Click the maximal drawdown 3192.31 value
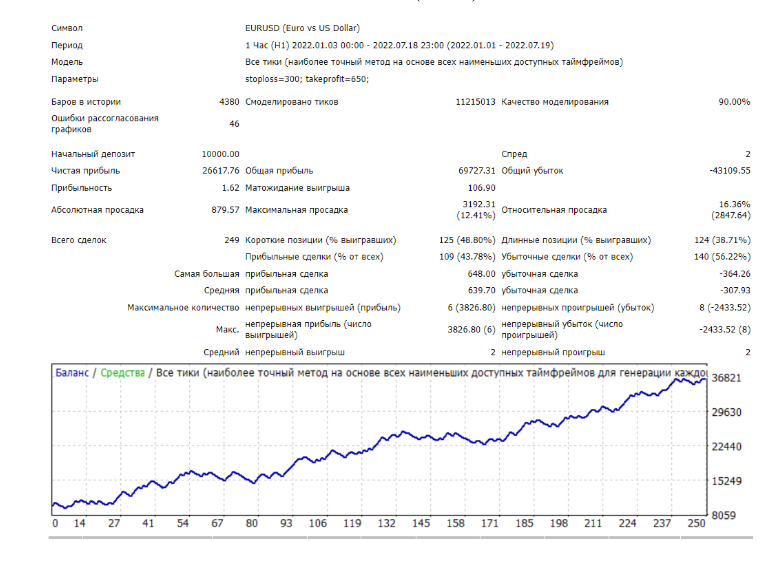784x567 pixels. (x=478, y=204)
